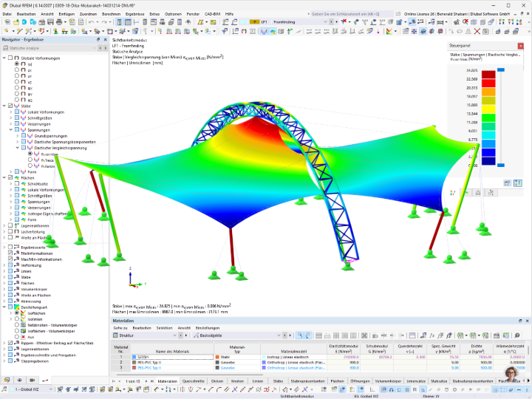
Task: Click the dark red top color swatch in legend
Action: pyautogui.click(x=488, y=75)
